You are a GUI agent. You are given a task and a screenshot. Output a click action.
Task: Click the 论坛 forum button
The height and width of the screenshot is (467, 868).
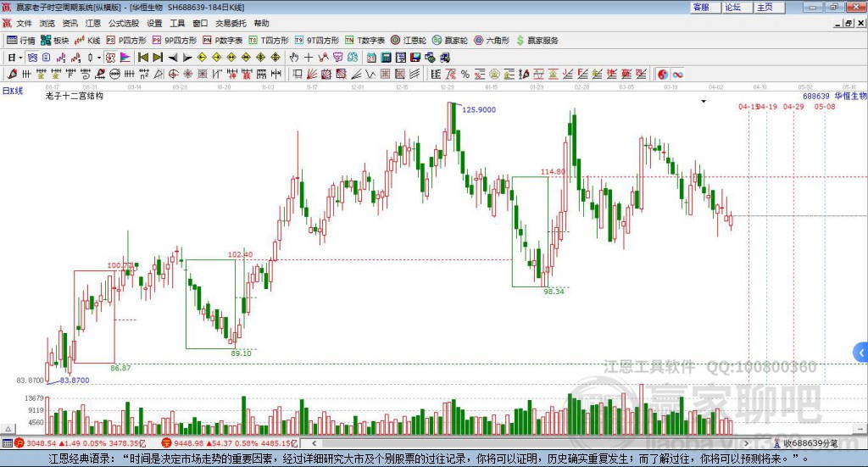click(737, 7)
